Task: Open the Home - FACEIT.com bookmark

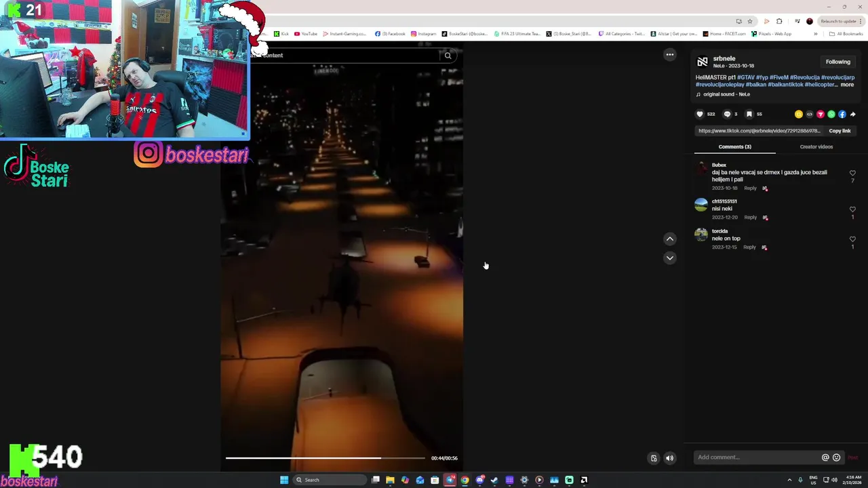Action: [x=724, y=33]
